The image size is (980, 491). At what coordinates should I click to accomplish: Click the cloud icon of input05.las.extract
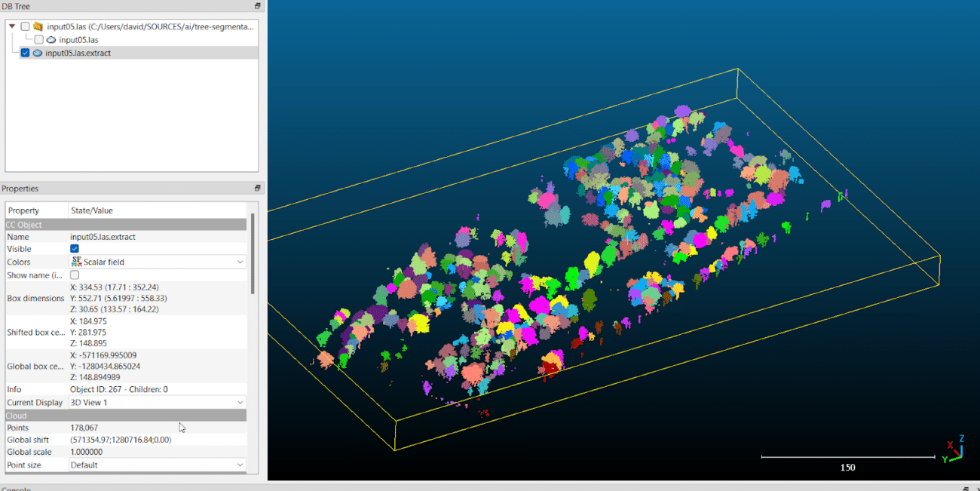pyautogui.click(x=37, y=53)
